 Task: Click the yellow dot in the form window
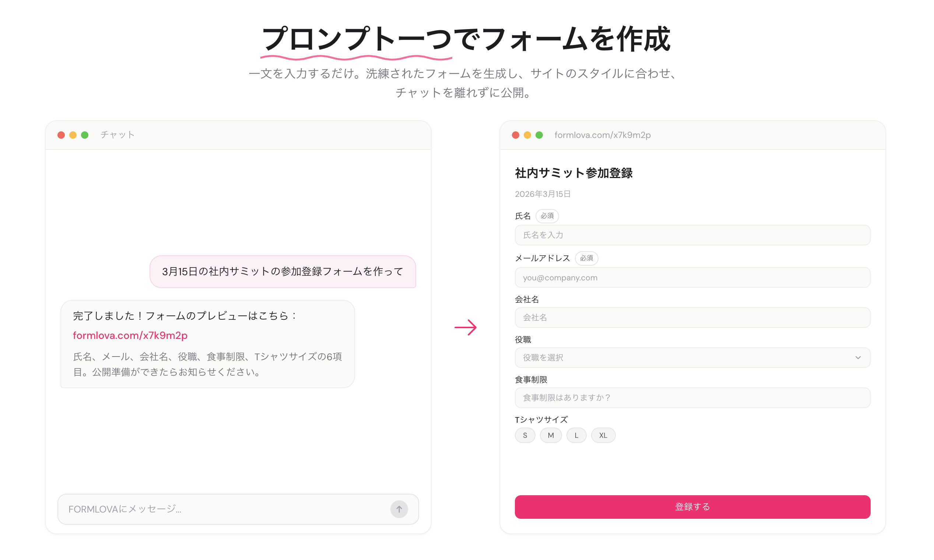pos(527,135)
